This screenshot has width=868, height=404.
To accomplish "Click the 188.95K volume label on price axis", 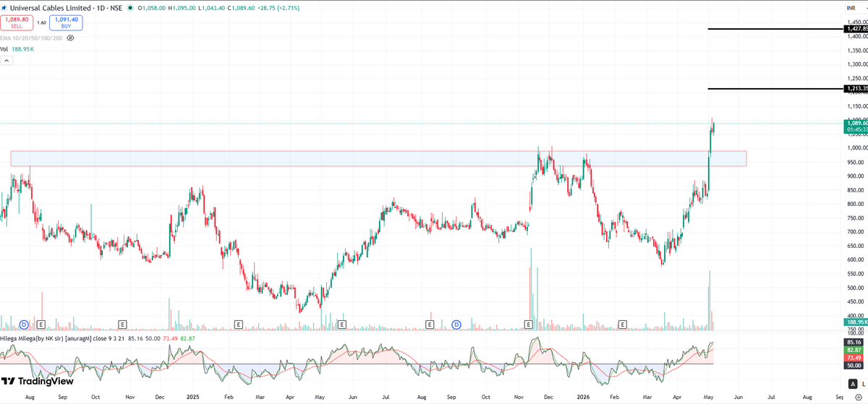I will click(x=856, y=322).
